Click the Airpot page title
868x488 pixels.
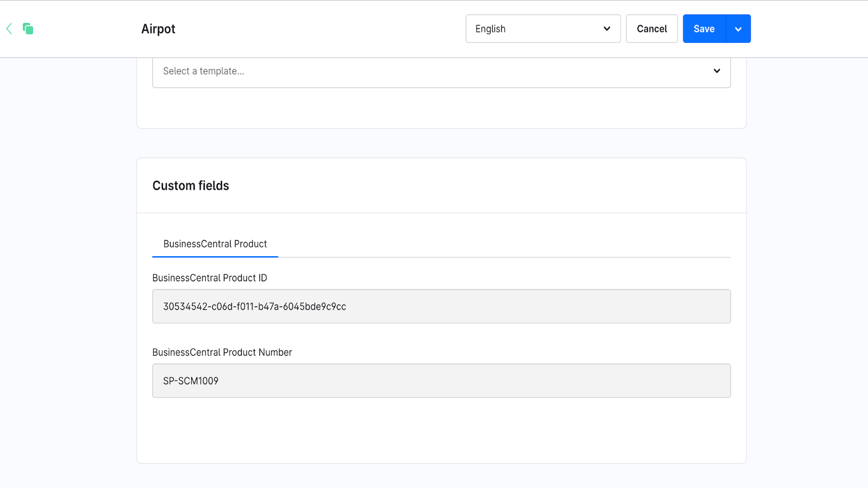tap(158, 28)
